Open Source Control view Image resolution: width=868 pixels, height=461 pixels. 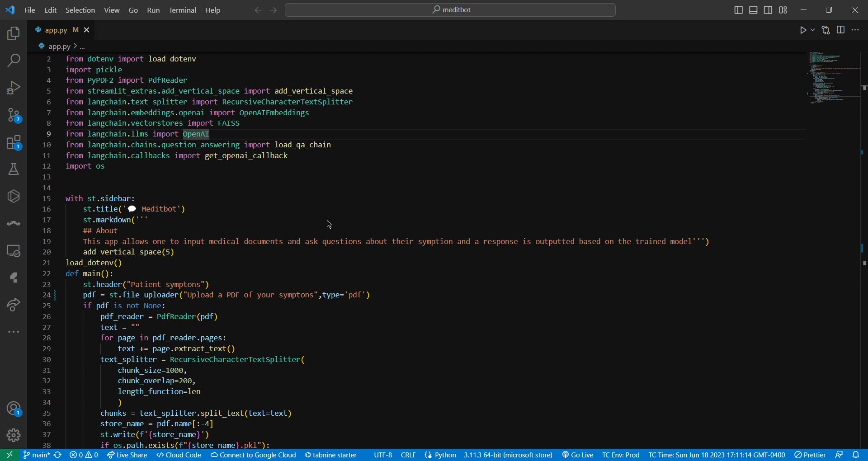click(14, 116)
